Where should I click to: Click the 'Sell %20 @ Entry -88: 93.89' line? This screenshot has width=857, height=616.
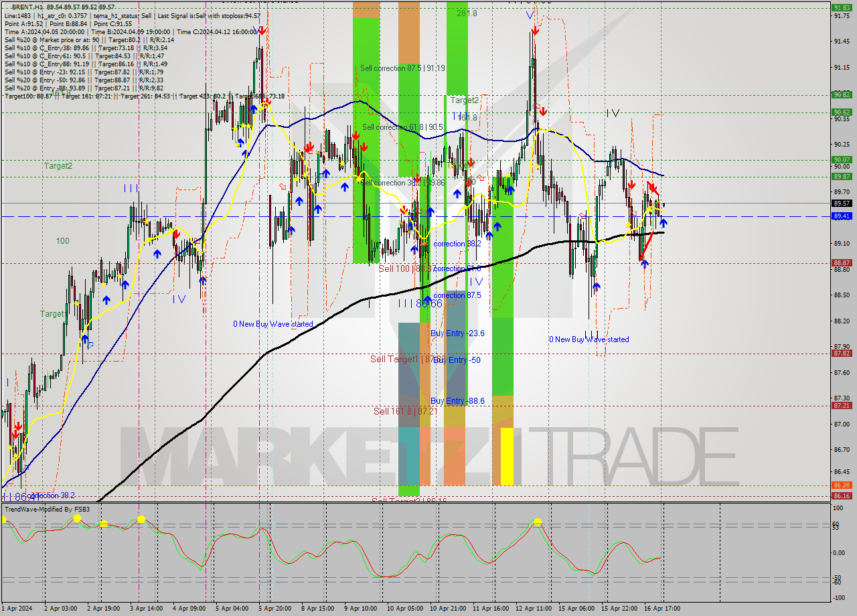[x=84, y=88]
